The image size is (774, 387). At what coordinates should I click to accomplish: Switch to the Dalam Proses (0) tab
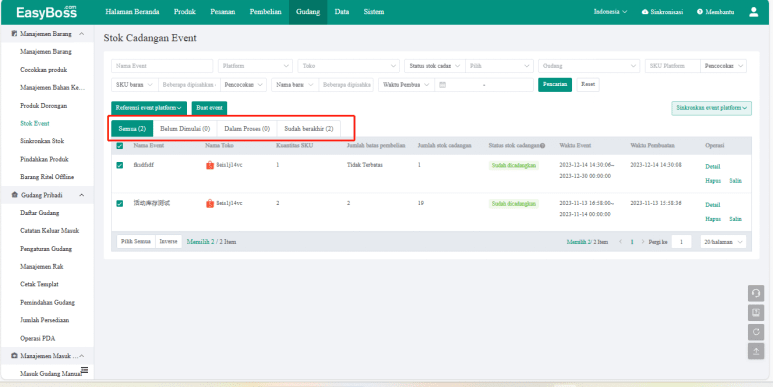click(x=247, y=129)
